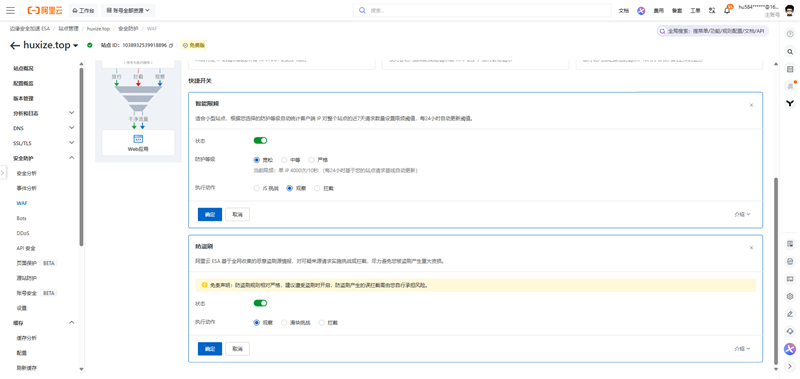Click the magnifier icon in right sidebar

click(x=790, y=52)
